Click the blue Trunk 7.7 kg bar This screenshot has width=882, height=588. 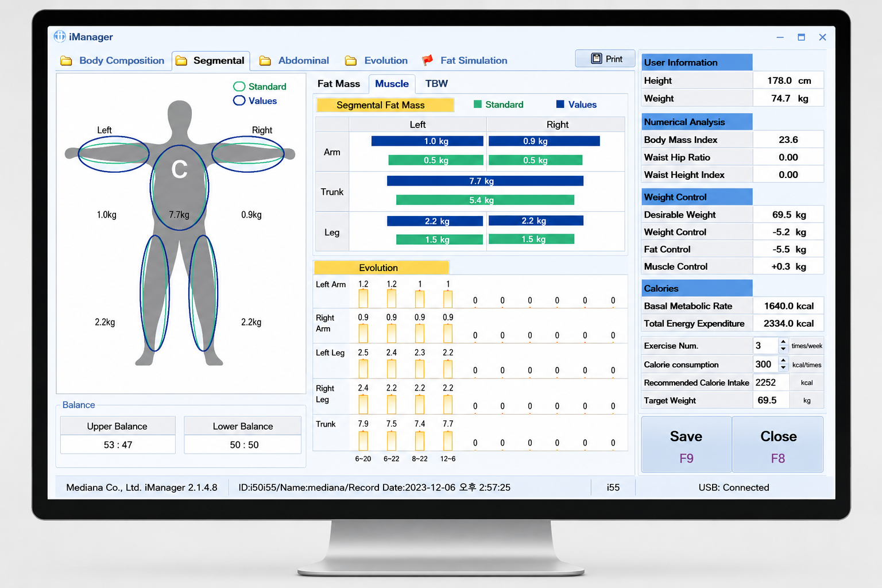[x=485, y=181]
